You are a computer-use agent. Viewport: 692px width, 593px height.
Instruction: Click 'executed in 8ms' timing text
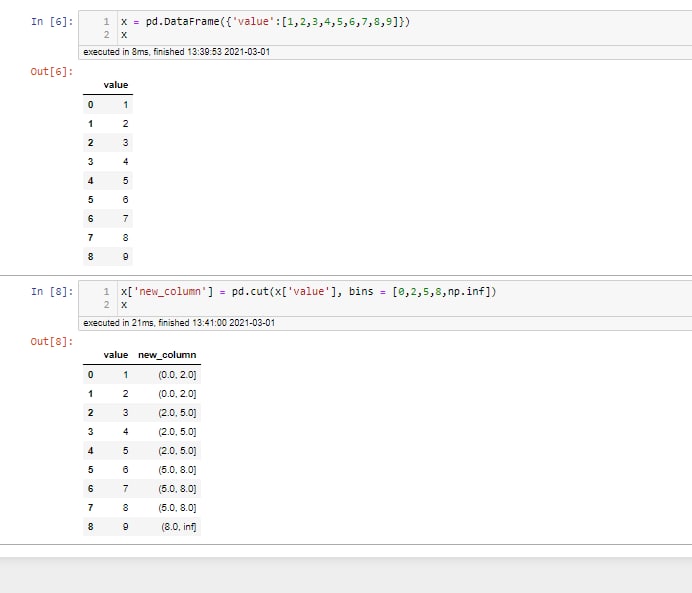pos(177,52)
